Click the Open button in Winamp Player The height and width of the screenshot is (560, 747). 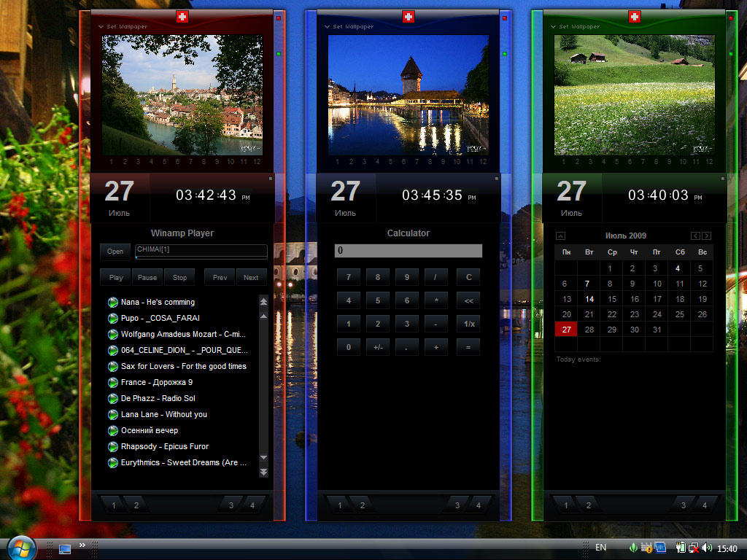[x=115, y=252]
